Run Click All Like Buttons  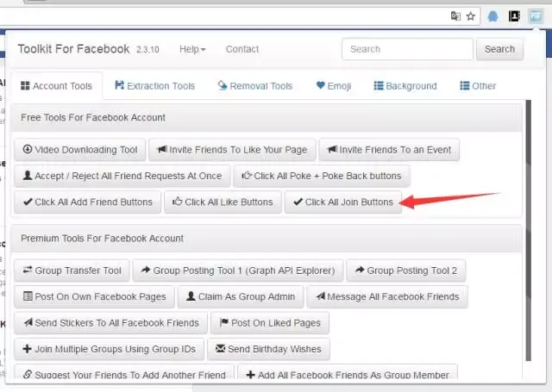(x=223, y=202)
